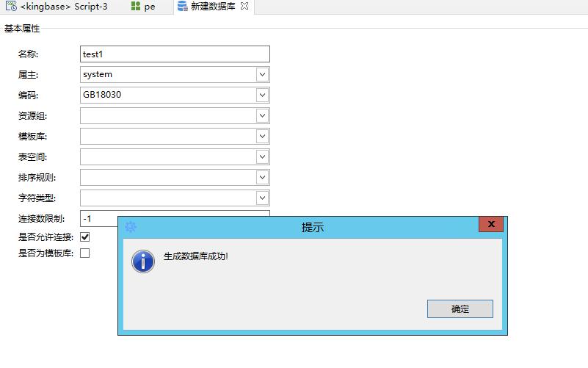Close the 提示 dialog with red X
Viewport: 588px width, 368px height.
click(x=490, y=224)
